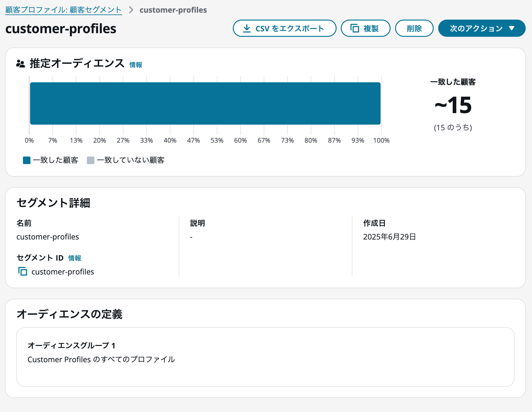Click the 27% axis label

click(x=123, y=141)
